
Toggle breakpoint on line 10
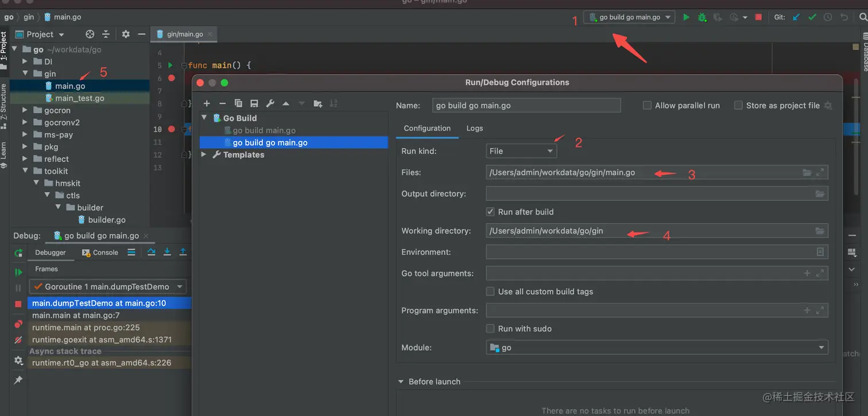[x=171, y=129]
